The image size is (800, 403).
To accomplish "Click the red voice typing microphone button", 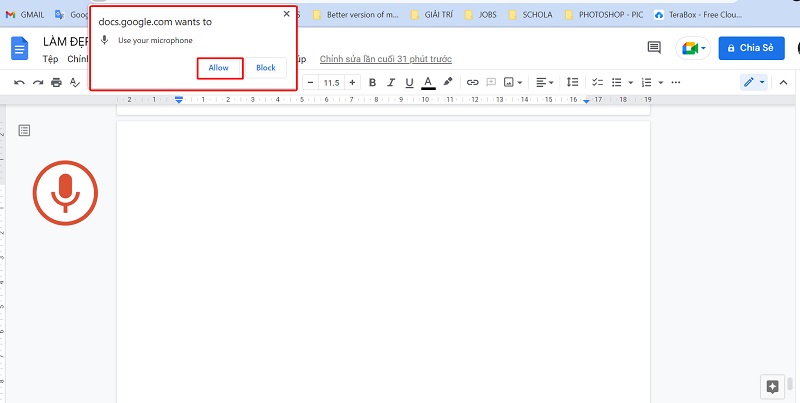I will [x=65, y=193].
